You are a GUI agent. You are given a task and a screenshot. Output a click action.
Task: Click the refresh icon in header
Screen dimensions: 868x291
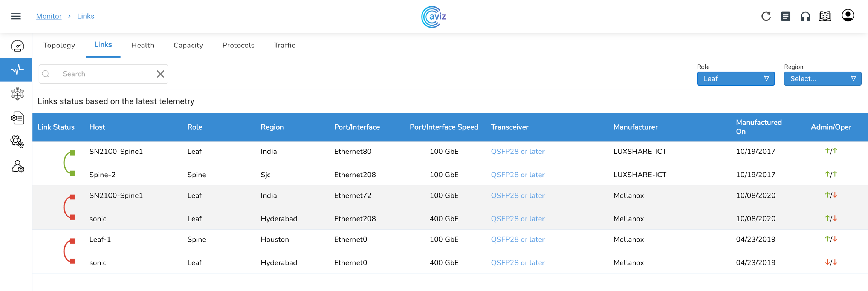click(x=766, y=16)
